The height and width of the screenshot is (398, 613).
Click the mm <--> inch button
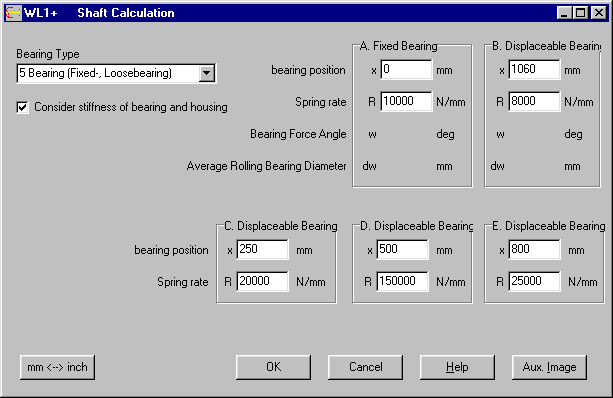57,367
